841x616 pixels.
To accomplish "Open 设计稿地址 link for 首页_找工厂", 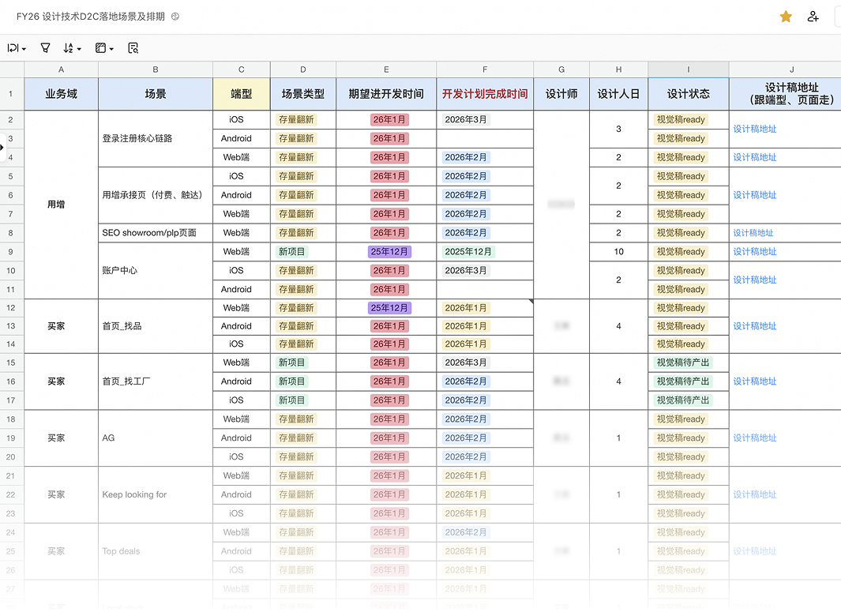I will (755, 381).
